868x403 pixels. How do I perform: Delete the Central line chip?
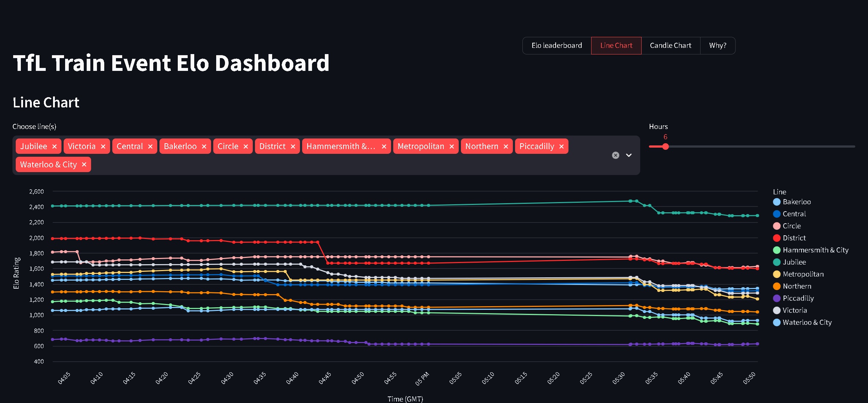point(150,147)
